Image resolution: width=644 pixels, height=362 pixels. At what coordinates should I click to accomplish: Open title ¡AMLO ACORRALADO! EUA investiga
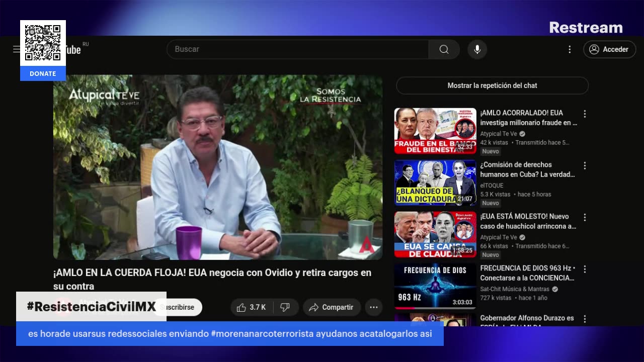pos(528,118)
